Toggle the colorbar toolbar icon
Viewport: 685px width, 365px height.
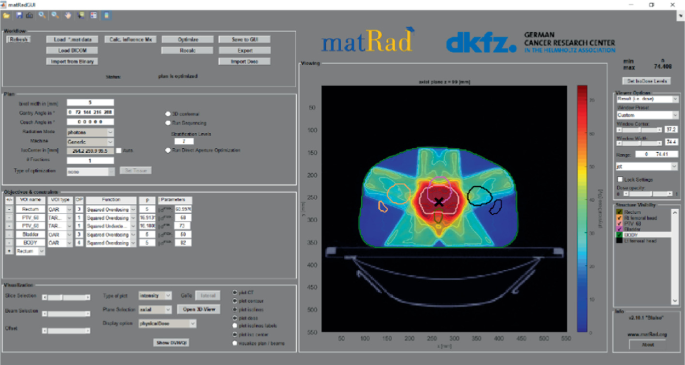(107, 16)
